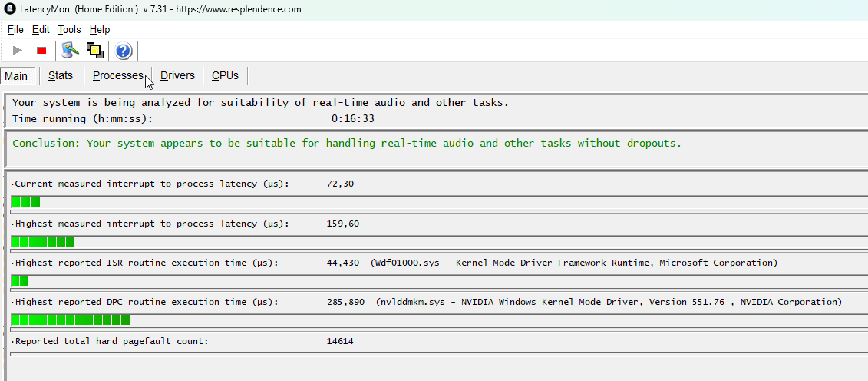Go to the Drivers tab

point(177,76)
